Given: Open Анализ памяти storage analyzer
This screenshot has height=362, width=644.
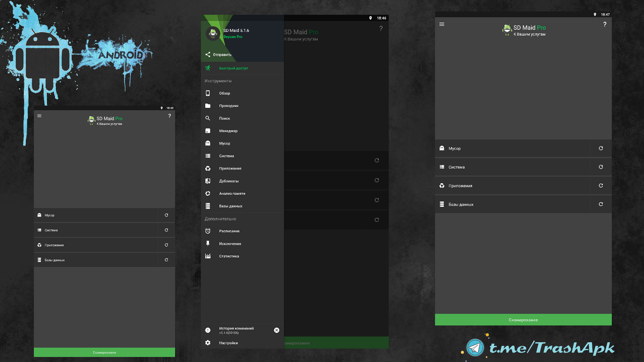Looking at the screenshot, I should 232,193.
